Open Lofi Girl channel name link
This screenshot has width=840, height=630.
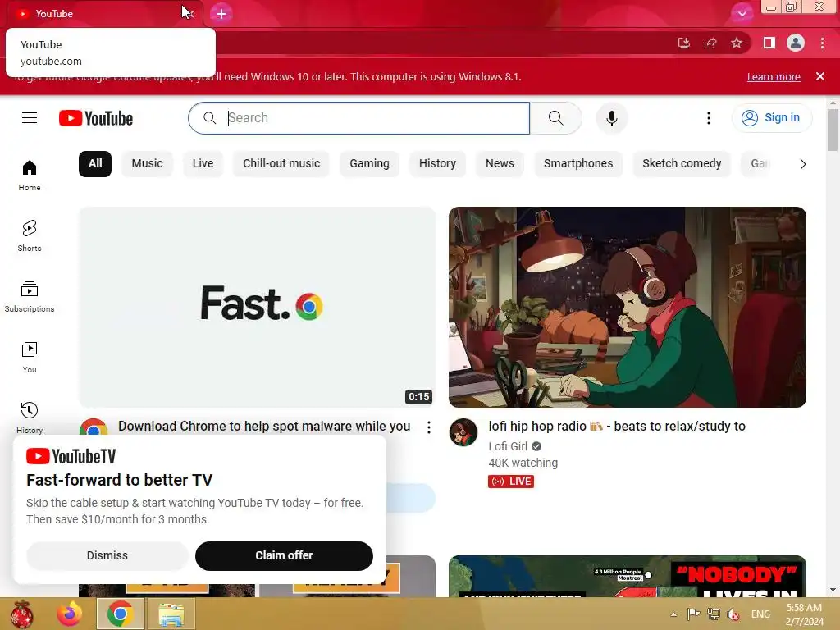click(x=508, y=446)
